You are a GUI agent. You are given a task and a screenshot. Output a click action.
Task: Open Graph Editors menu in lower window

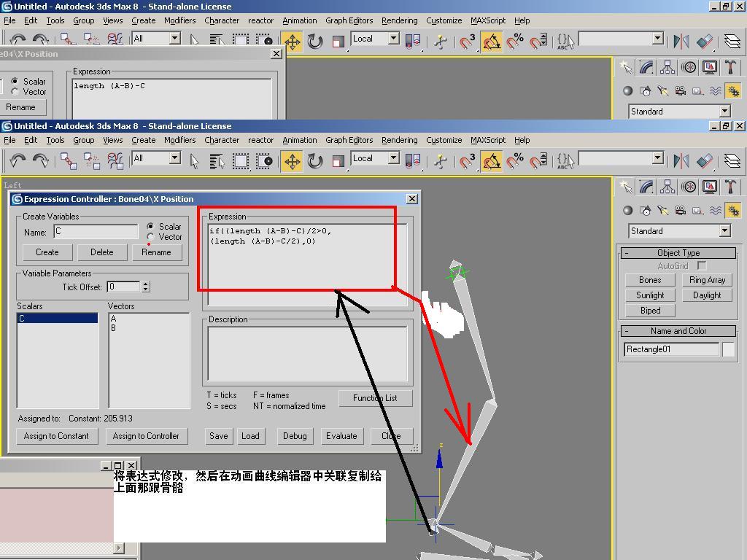(349, 140)
